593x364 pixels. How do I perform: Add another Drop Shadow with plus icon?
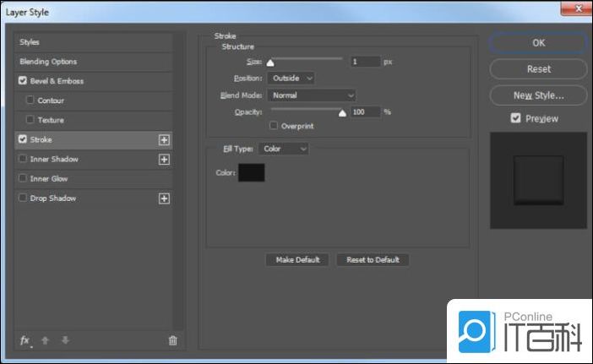(x=164, y=198)
